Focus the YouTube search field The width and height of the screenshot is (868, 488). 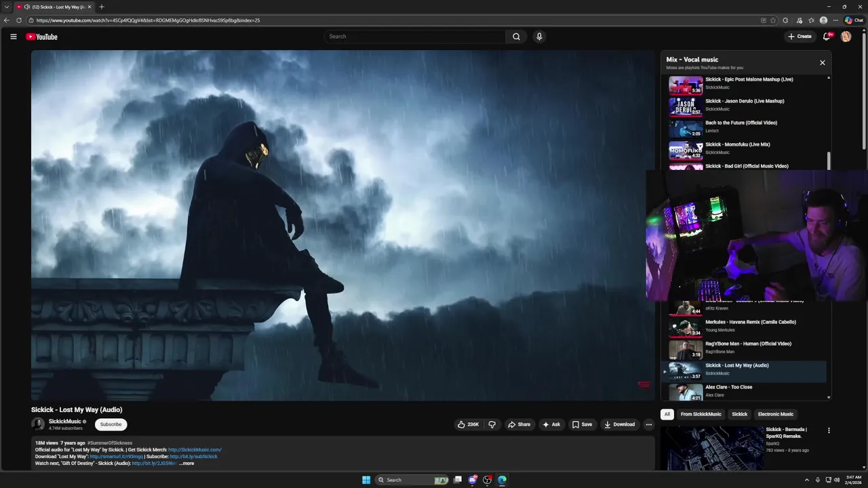[x=414, y=37]
